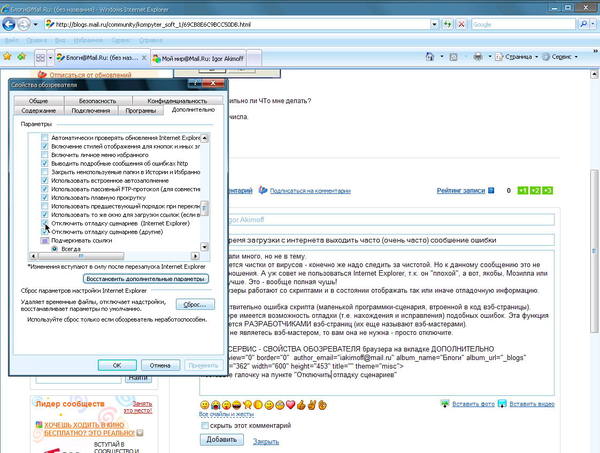This screenshot has width=600, height=453.
Task: Switch to the Подключения tab
Action: click(91, 110)
